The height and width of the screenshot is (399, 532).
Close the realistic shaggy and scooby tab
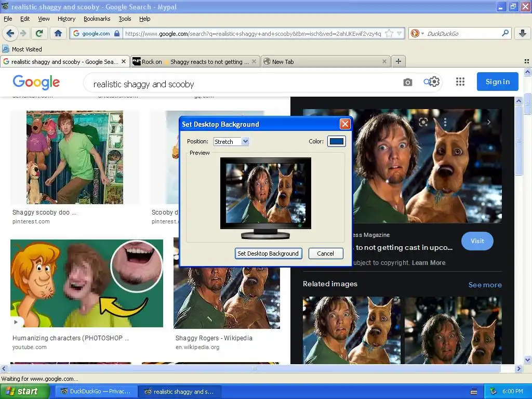124,61
